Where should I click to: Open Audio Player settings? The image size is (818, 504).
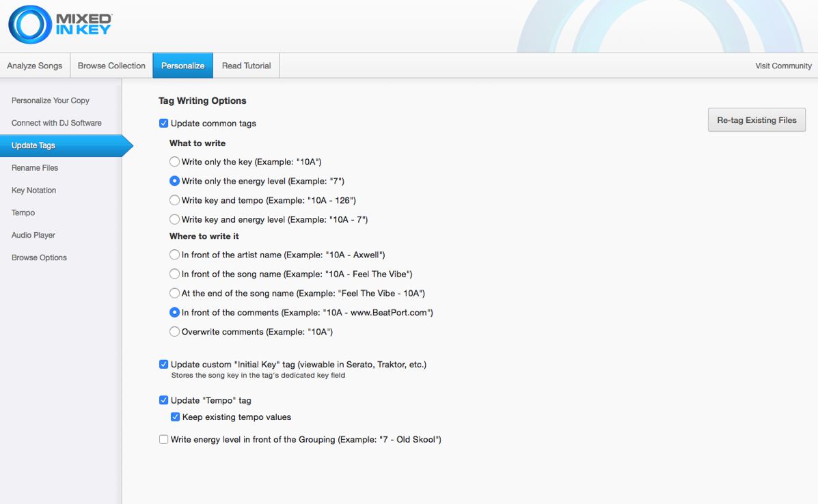click(x=33, y=236)
